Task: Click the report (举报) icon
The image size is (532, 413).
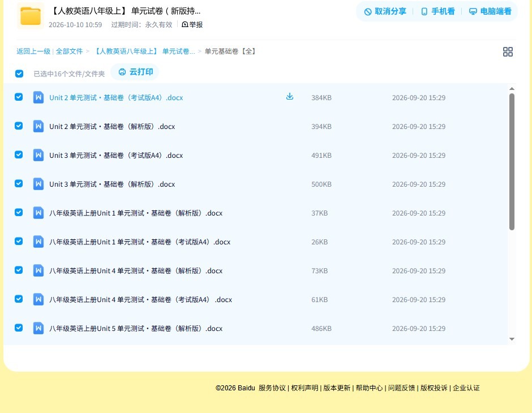Action: (185, 24)
